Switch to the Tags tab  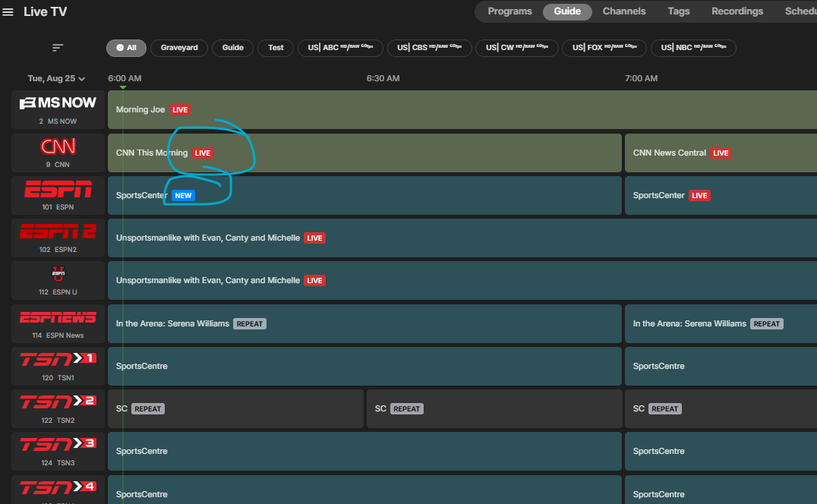pyautogui.click(x=678, y=11)
